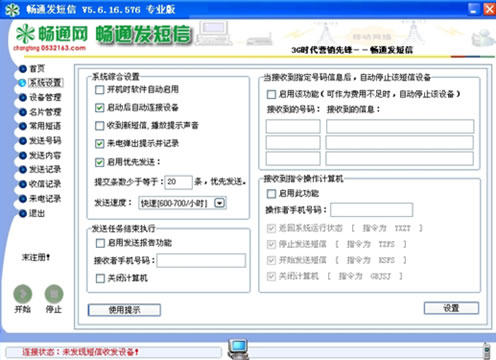The image size is (496, 360).
Task: Minimize the 畅通发短信 window
Action: click(473, 9)
